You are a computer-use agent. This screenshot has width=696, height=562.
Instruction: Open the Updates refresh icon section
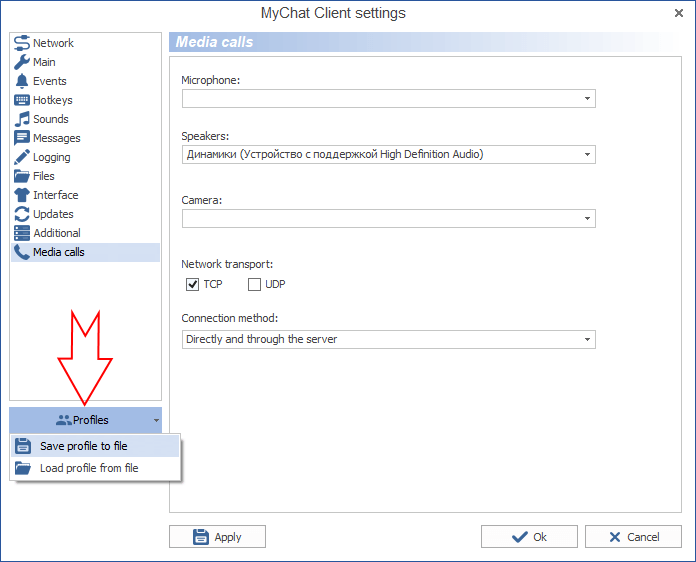click(22, 214)
